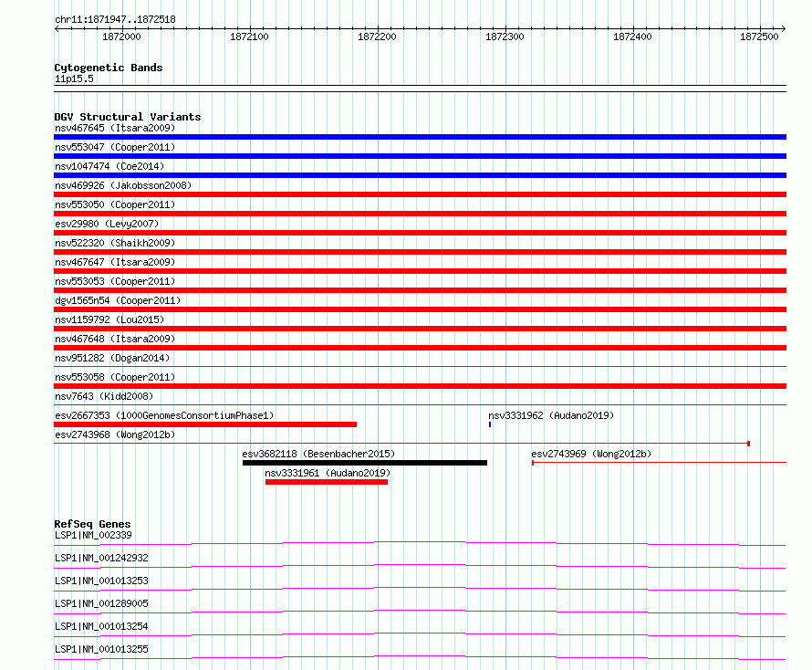Select the RefSeq Genes track title
This screenshot has height=670, width=812.
coord(92,524)
